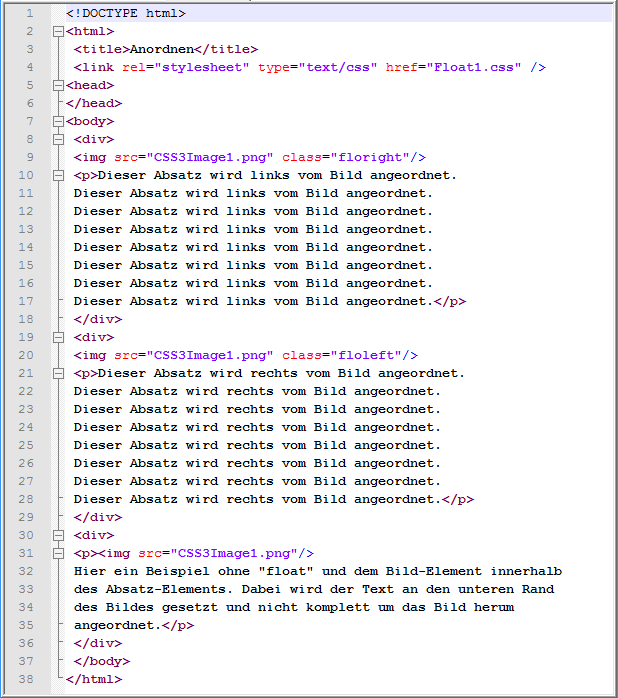The image size is (618, 698).
Task: Click the word Beispiel on line 32
Action: pos(178,571)
